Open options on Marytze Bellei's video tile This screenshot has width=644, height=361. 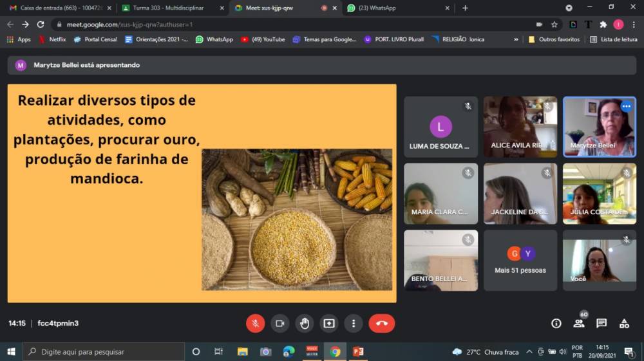point(626,106)
